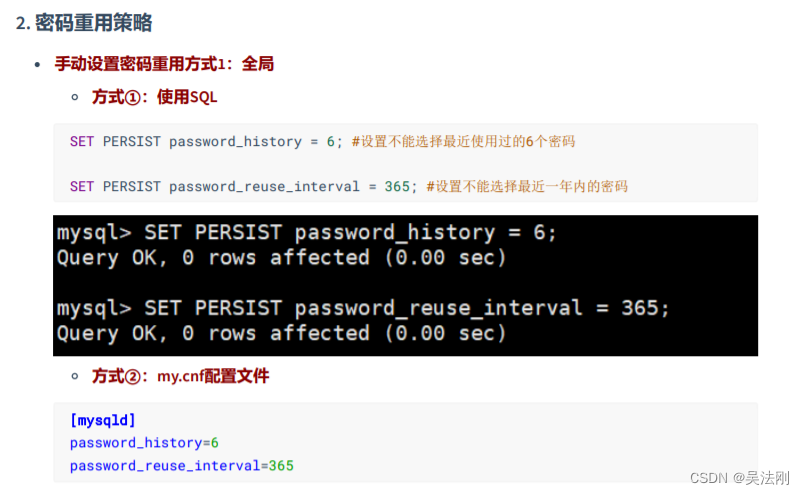Click the password_history=6 config line
This screenshot has height=495, width=805.
click(144, 443)
